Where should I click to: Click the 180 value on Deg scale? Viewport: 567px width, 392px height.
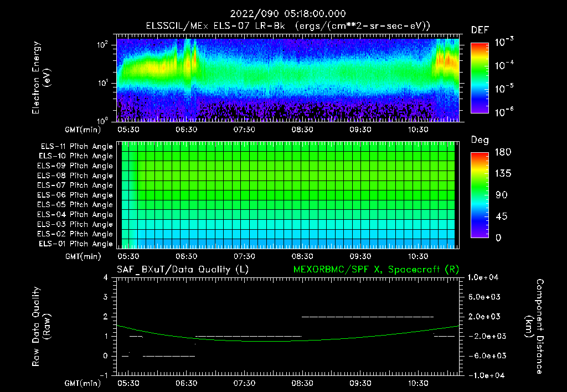[503, 152]
